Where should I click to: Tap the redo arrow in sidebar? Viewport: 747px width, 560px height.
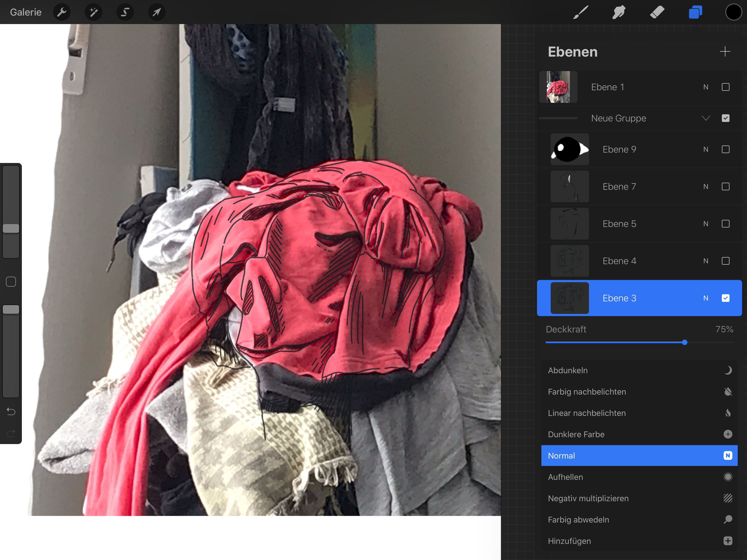tap(11, 433)
